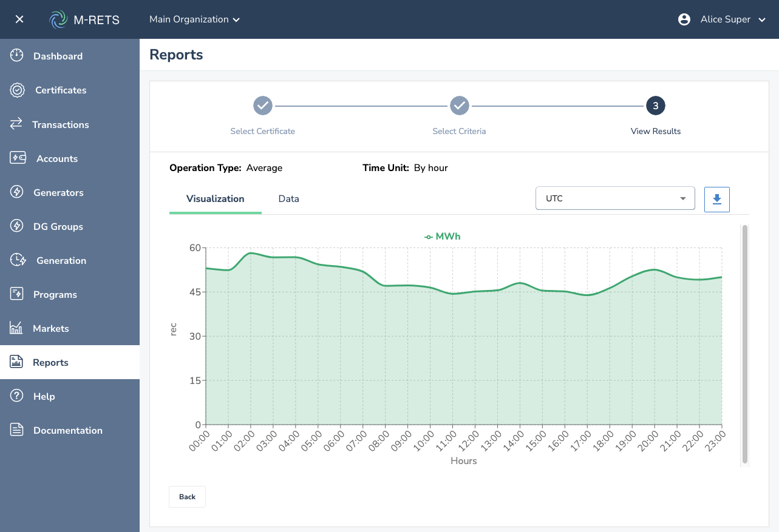
Task: Click the chart's vertical scrollbar
Action: click(744, 345)
